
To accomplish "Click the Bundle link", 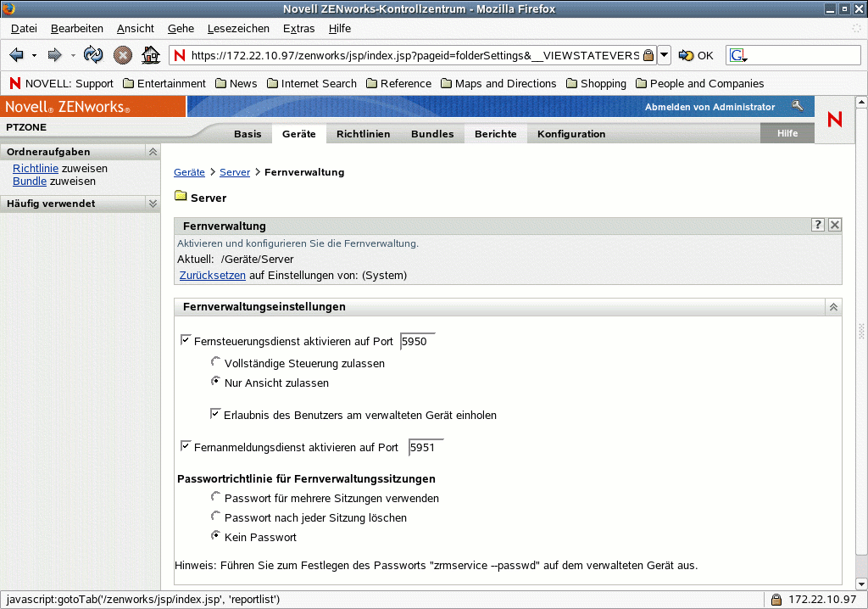I will tap(30, 182).
